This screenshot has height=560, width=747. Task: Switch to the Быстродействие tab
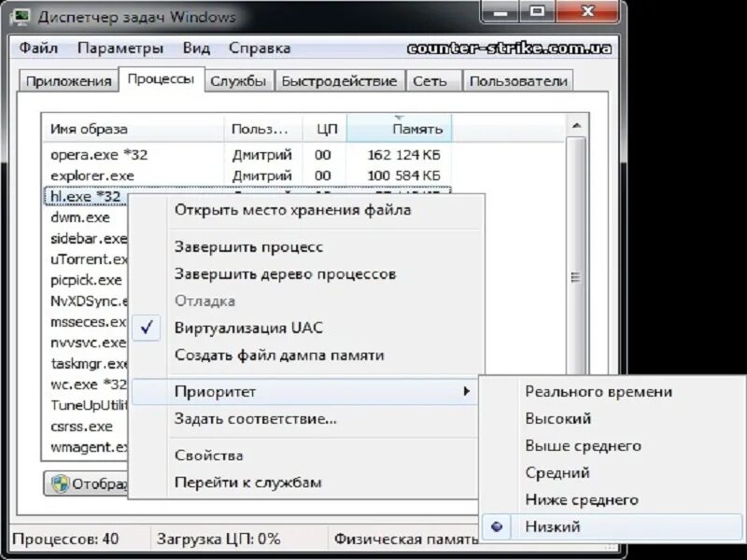(x=339, y=81)
